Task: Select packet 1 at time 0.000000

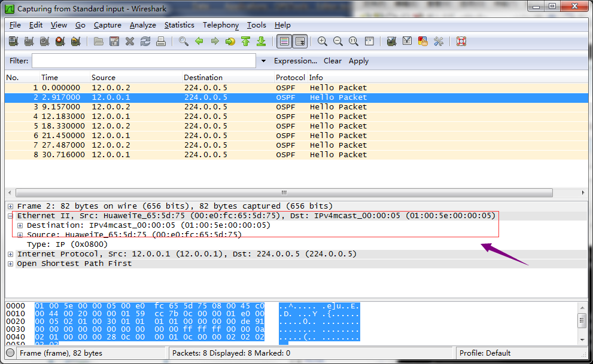Action: pos(297,88)
